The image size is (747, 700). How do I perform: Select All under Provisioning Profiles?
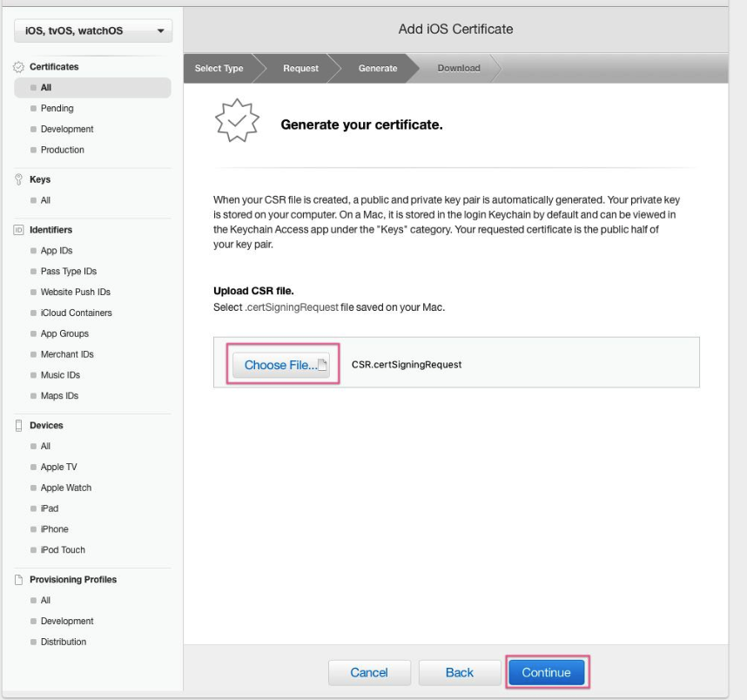pos(46,601)
